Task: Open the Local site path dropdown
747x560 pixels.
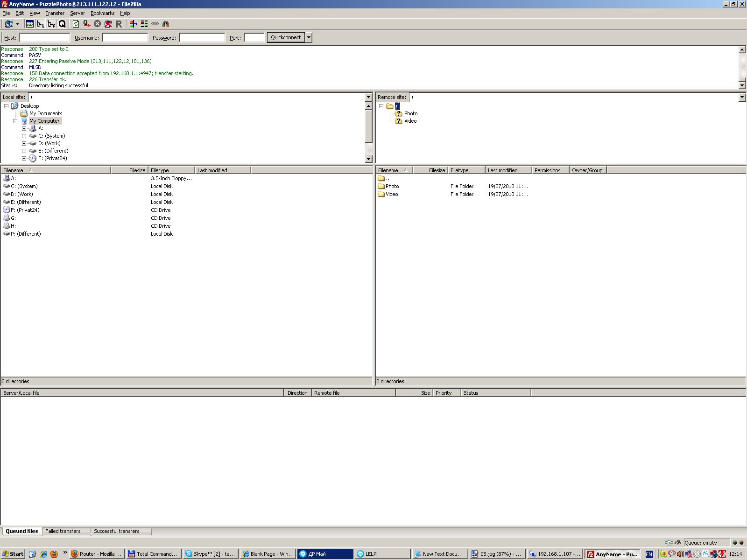Action: (x=369, y=97)
